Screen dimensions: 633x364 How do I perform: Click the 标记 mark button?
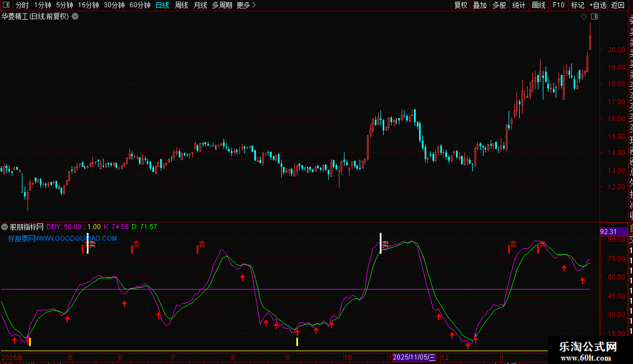pos(578,5)
